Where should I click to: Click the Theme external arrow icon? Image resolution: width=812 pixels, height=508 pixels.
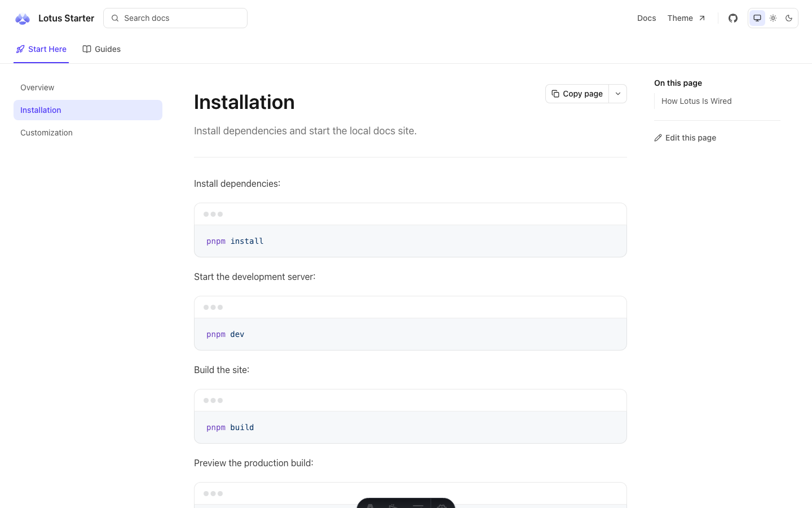point(702,18)
